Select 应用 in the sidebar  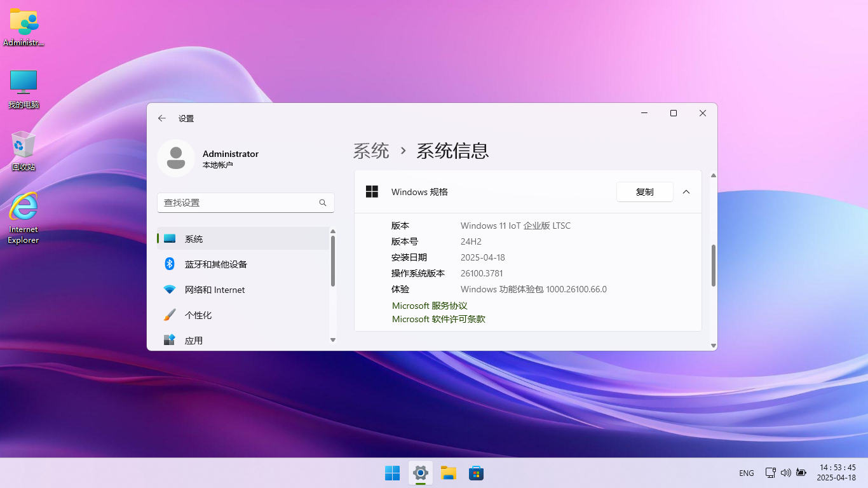click(x=243, y=341)
